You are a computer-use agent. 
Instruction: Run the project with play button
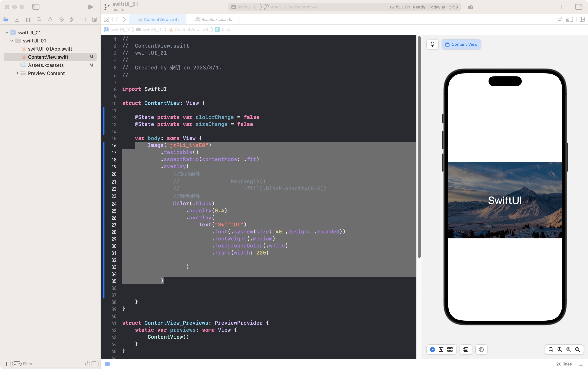click(x=90, y=7)
